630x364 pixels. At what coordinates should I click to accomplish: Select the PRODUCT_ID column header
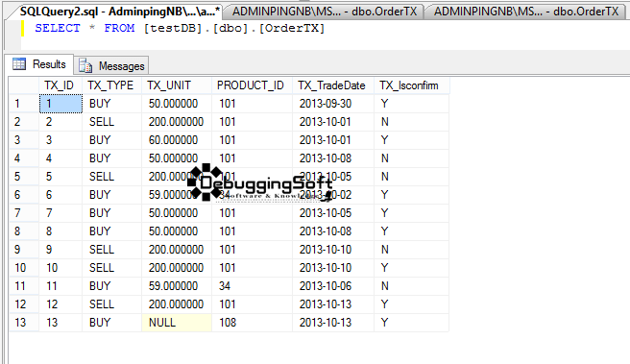point(252,85)
